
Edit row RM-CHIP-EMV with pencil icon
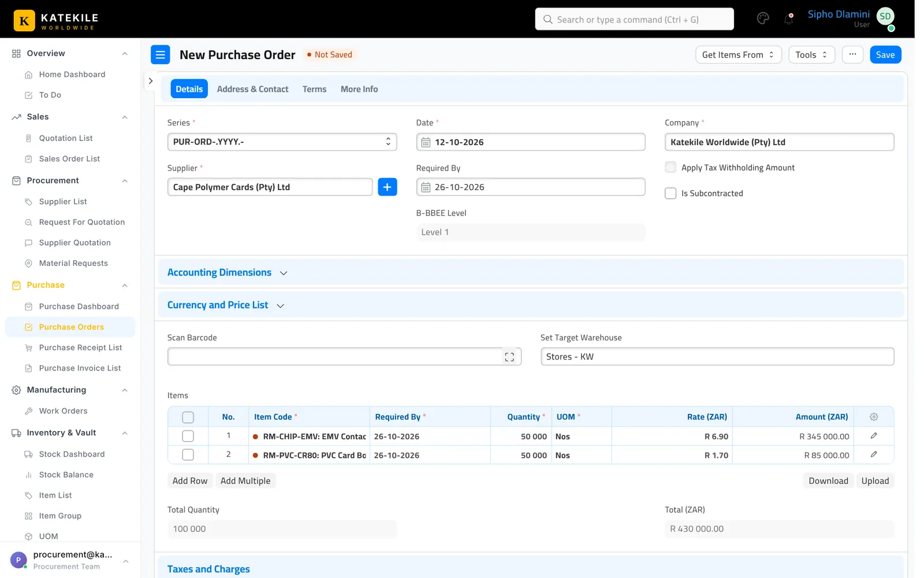coord(874,436)
